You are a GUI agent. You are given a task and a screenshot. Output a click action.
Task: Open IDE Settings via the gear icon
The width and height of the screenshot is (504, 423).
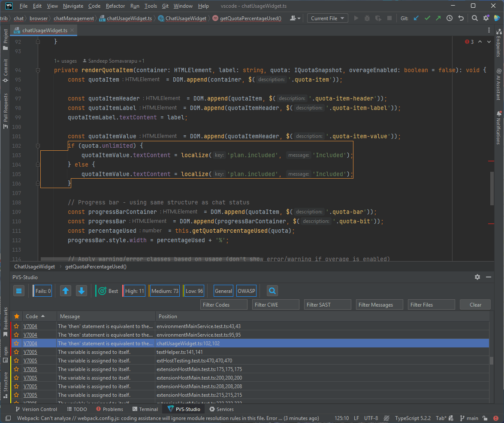pyautogui.click(x=485, y=18)
